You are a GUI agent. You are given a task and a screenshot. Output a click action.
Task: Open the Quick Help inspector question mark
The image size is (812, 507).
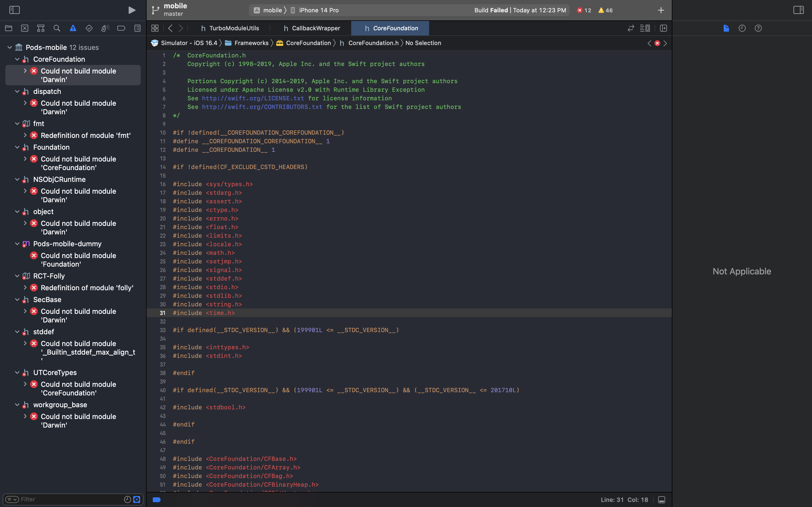[758, 28]
